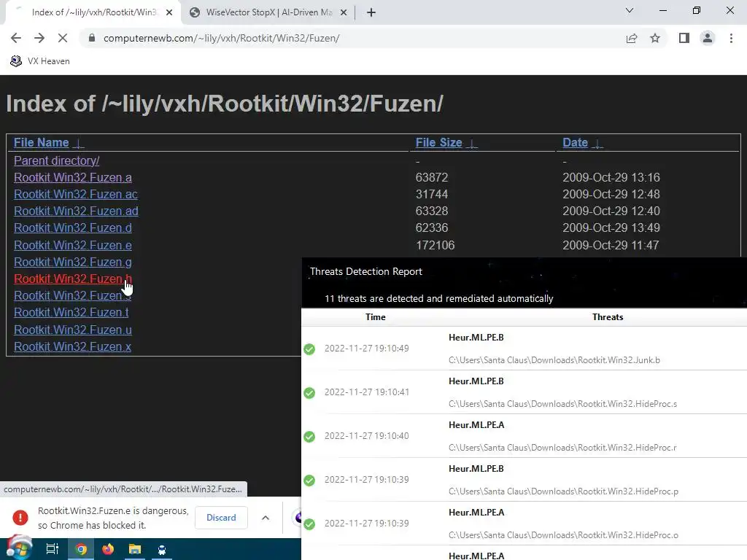The width and height of the screenshot is (747, 560).
Task: Click the Threats Detection Report title
Action: [x=366, y=271]
